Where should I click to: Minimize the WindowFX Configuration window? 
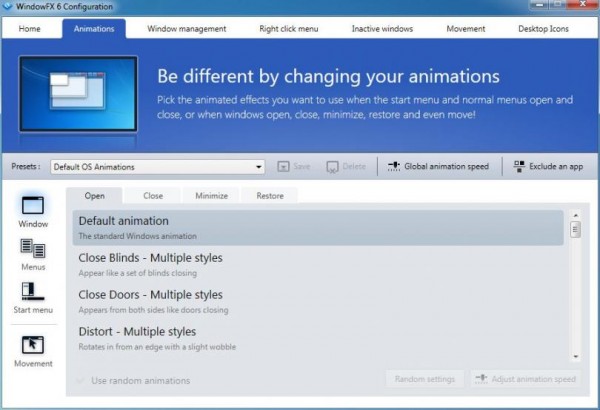point(540,4)
